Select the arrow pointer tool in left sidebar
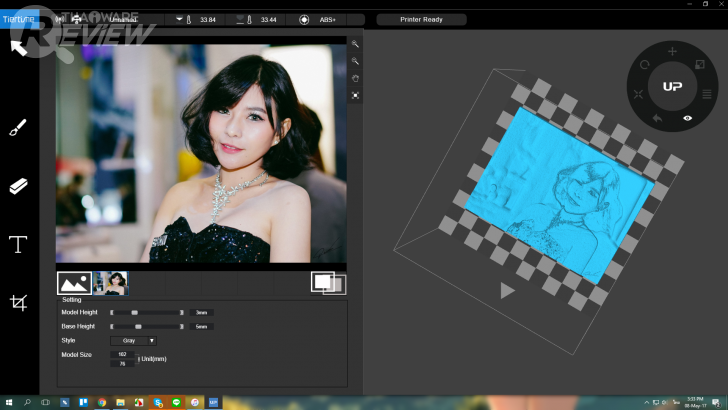 19,48
